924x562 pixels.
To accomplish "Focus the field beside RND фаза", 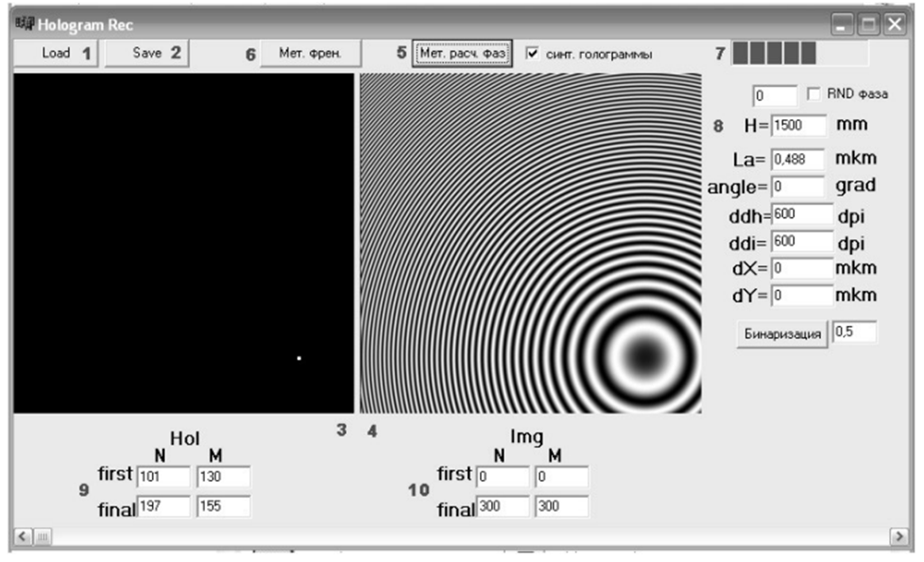I will tap(775, 95).
